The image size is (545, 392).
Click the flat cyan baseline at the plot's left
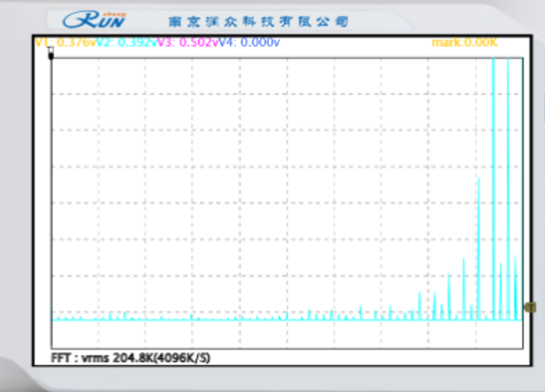click(78, 319)
